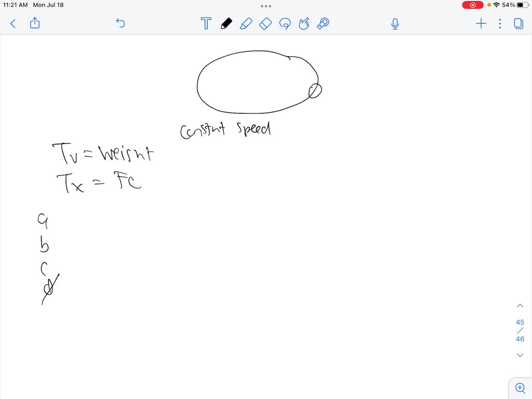The width and height of the screenshot is (532, 399).
Task: Start an audio recording with the microphone
Action: 395,23
